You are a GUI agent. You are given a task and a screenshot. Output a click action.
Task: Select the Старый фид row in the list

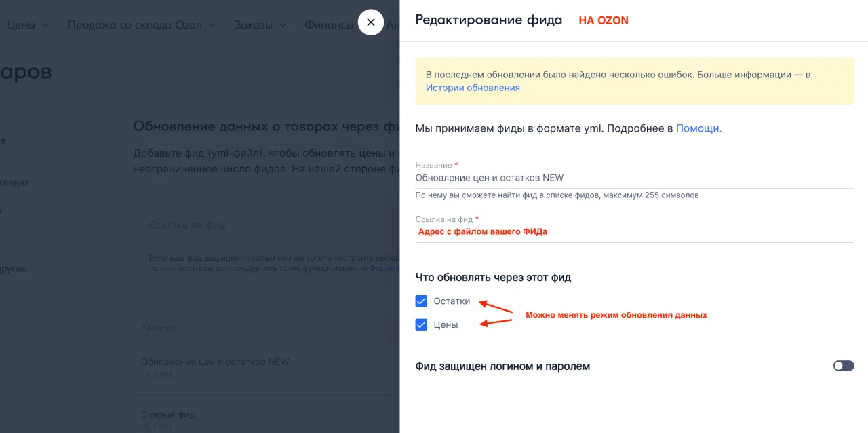(x=168, y=415)
